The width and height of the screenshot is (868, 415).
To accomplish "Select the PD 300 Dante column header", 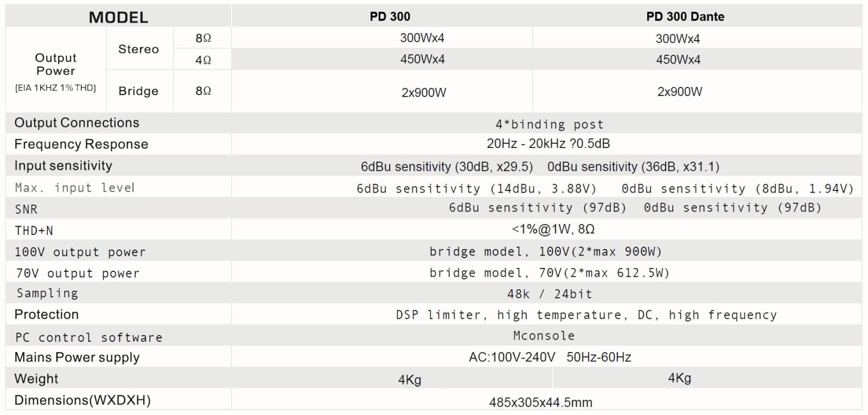I will (x=685, y=17).
